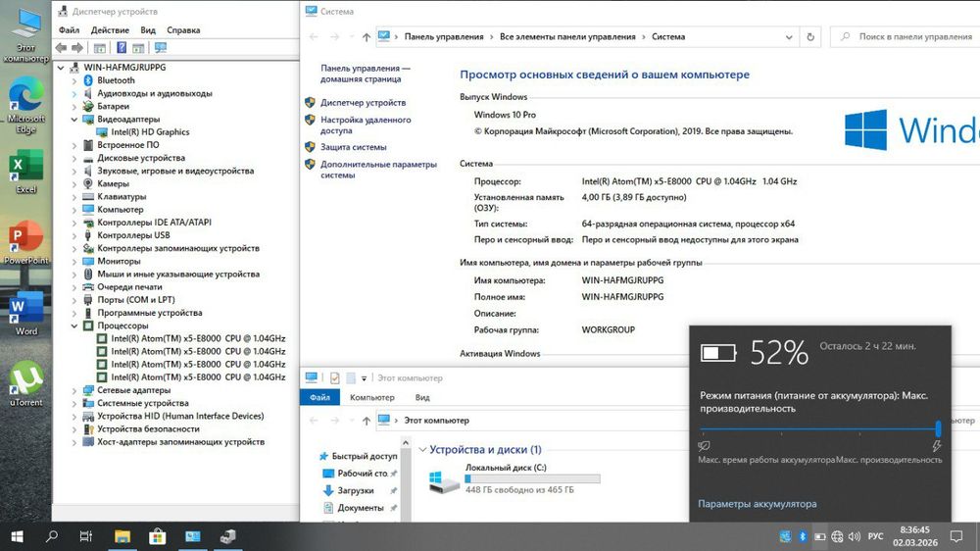Open the Вид menu in Device Manager
This screenshot has width=980, height=551.
tap(148, 30)
